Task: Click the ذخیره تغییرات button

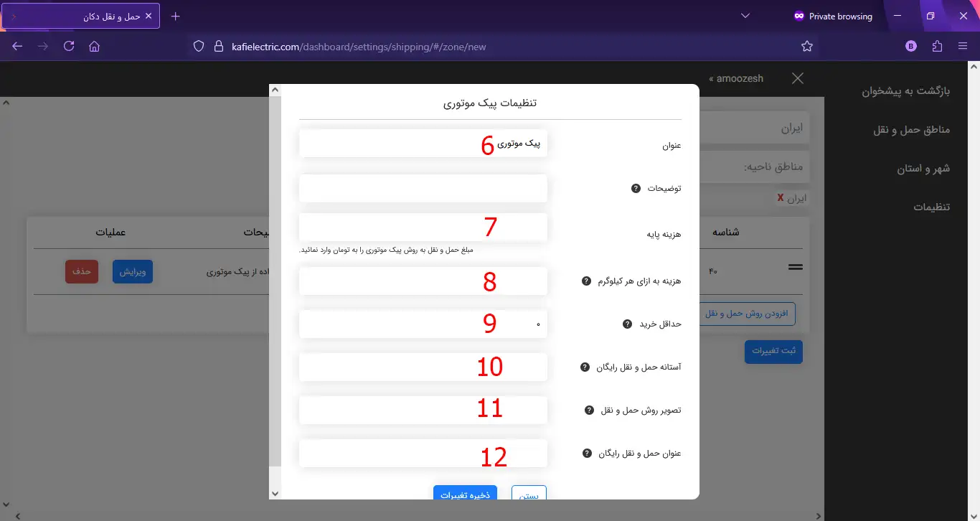Action: (x=465, y=494)
